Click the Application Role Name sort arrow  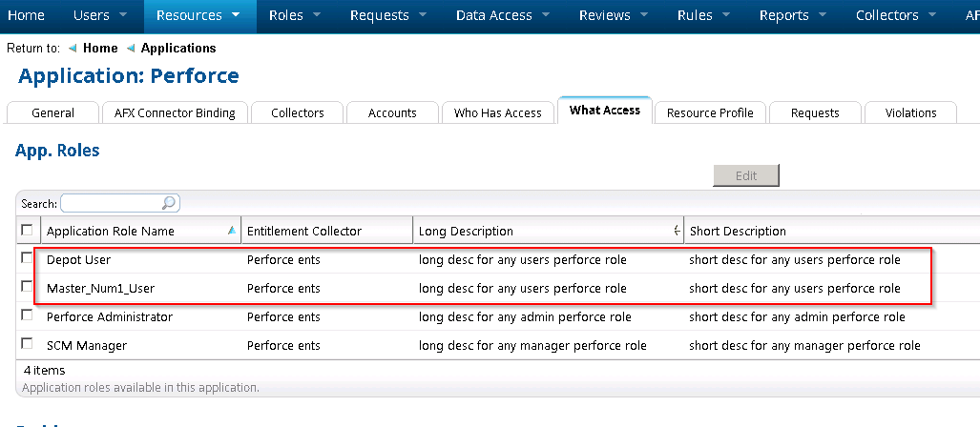[232, 231]
